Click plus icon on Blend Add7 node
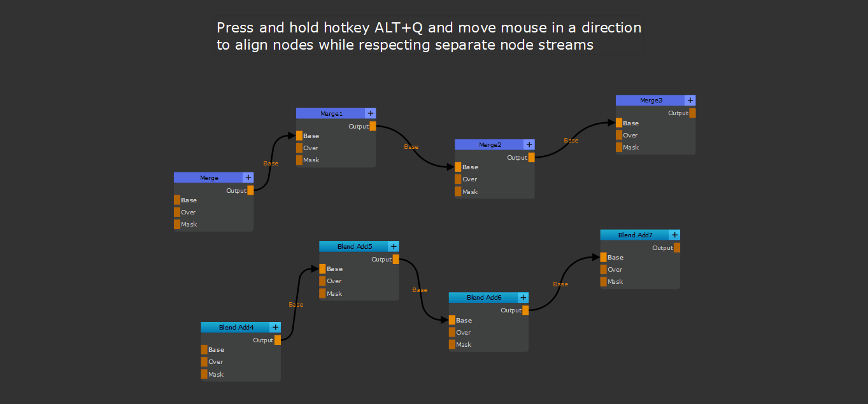 674,235
